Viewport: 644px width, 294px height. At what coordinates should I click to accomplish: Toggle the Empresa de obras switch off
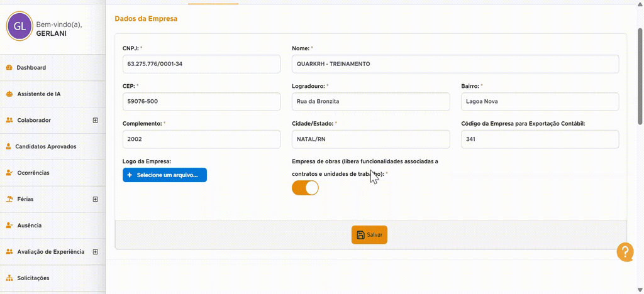click(x=305, y=188)
